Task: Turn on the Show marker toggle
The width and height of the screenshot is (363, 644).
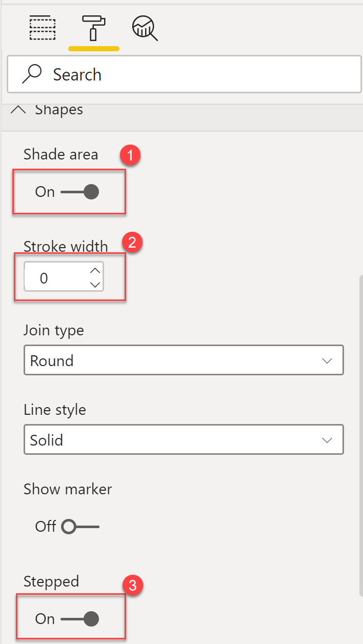Action: click(x=79, y=527)
